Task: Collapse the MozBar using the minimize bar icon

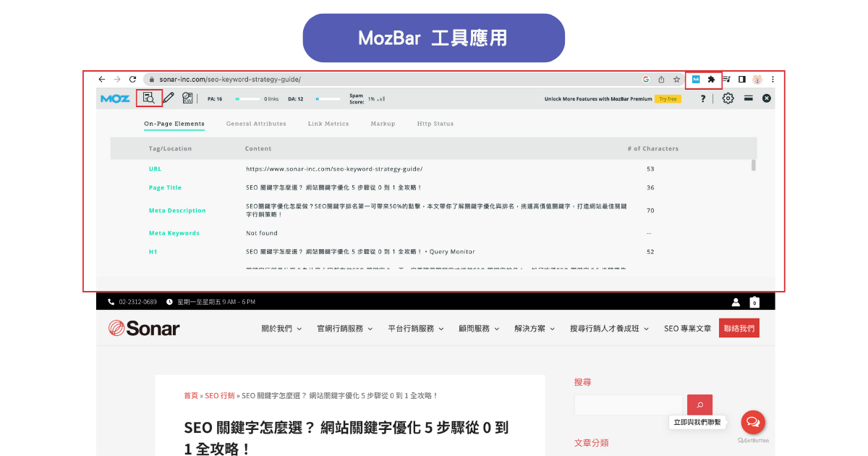Action: 750,98
